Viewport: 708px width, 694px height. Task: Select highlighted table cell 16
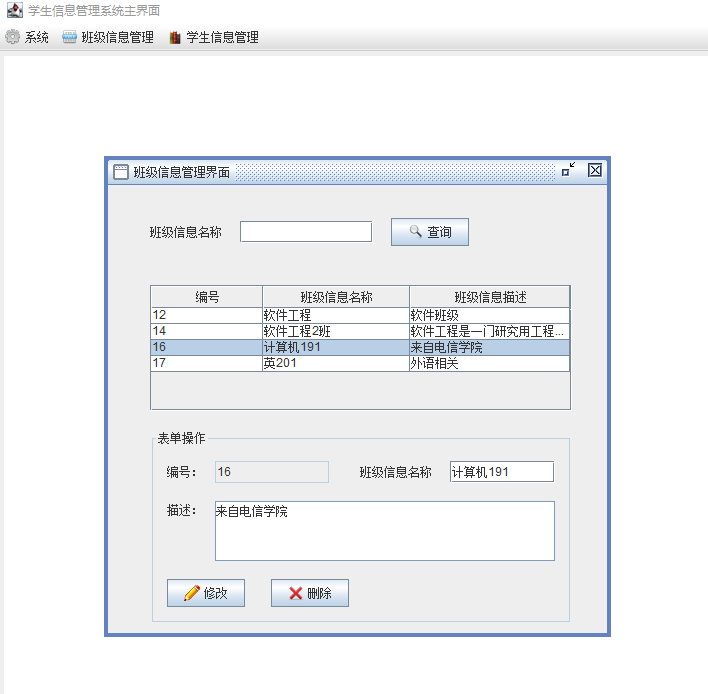coord(207,347)
